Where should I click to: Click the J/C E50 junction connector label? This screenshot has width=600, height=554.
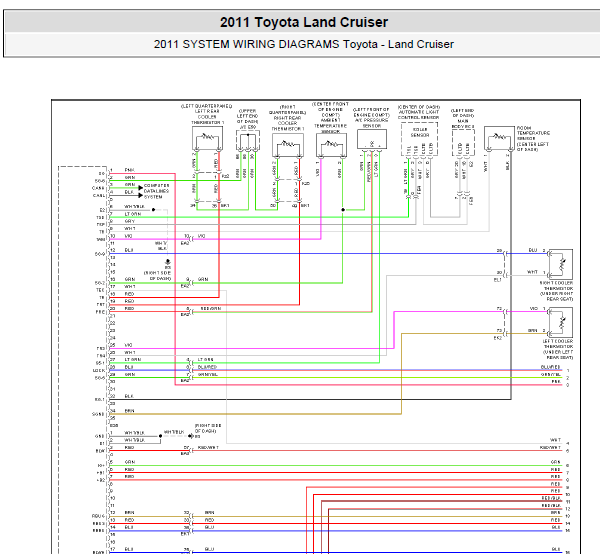[x=248, y=119]
